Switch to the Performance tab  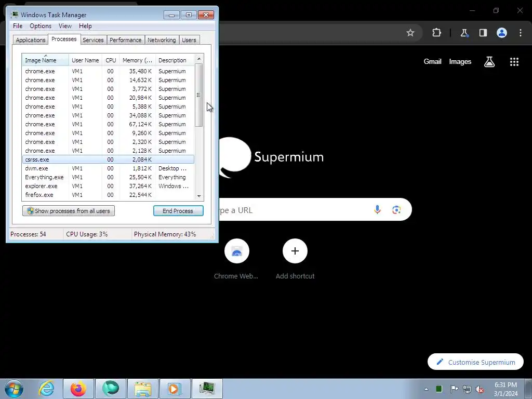pyautogui.click(x=126, y=40)
